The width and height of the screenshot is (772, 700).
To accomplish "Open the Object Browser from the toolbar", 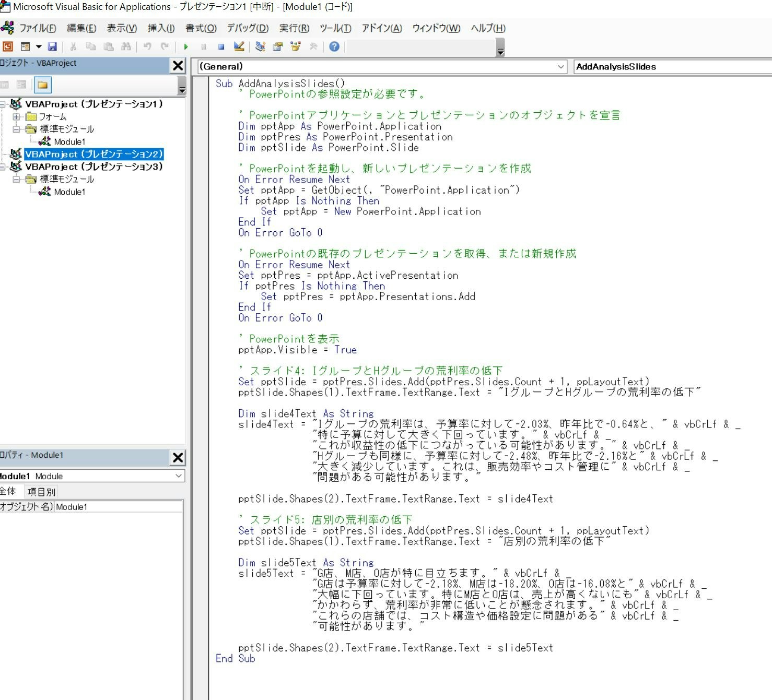I will 294,47.
